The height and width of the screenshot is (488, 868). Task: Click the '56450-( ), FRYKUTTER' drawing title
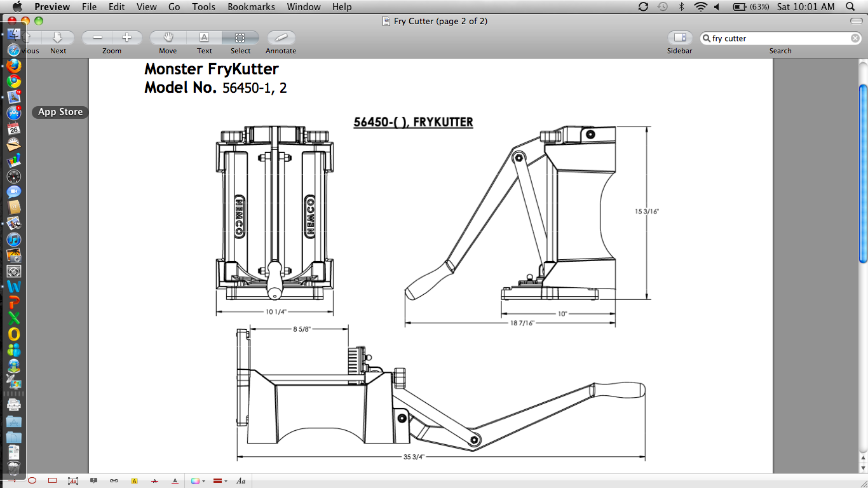[413, 122]
